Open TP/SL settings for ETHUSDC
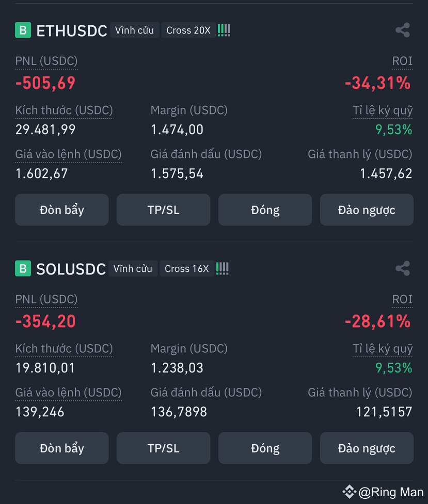This screenshot has width=428, height=504. (164, 210)
